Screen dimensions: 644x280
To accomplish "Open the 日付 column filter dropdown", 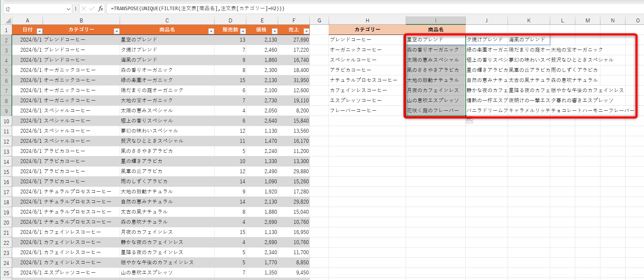I will [39, 31].
